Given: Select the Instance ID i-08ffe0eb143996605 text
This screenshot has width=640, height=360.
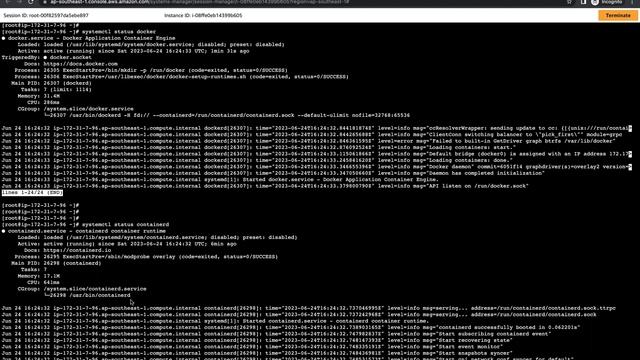Looking at the screenshot, I should 203,16.
